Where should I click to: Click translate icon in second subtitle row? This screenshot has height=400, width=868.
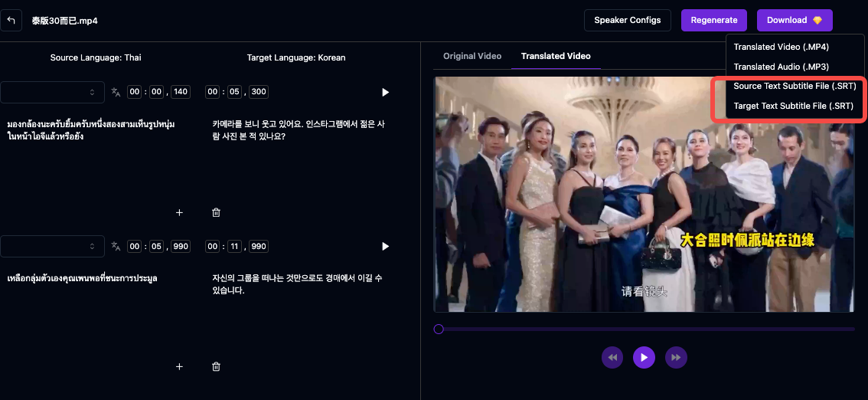[116, 246]
